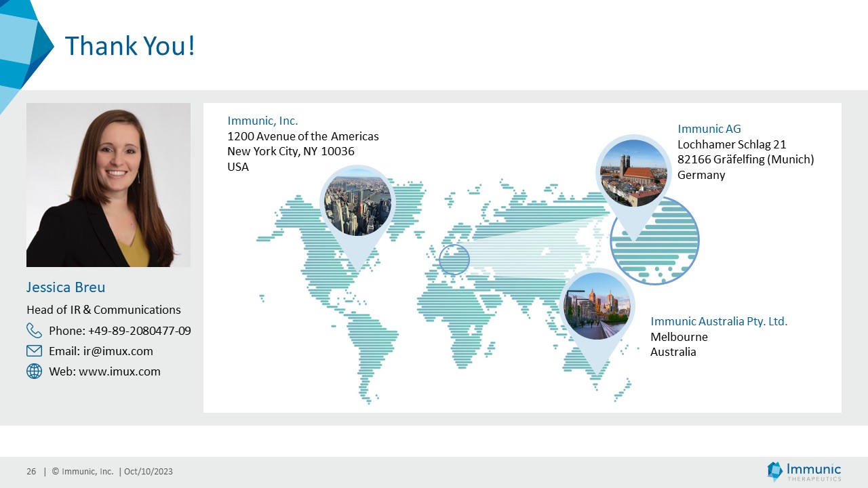Click the magnified striped circle near Munich
Image resolution: width=868 pixels, height=488 pixels.
click(655, 241)
